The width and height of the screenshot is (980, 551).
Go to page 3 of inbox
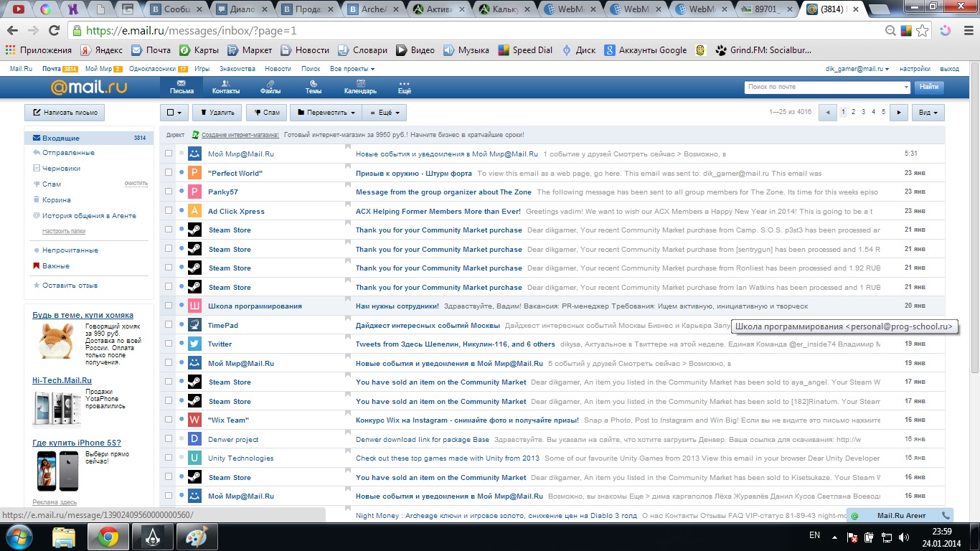pos(863,112)
